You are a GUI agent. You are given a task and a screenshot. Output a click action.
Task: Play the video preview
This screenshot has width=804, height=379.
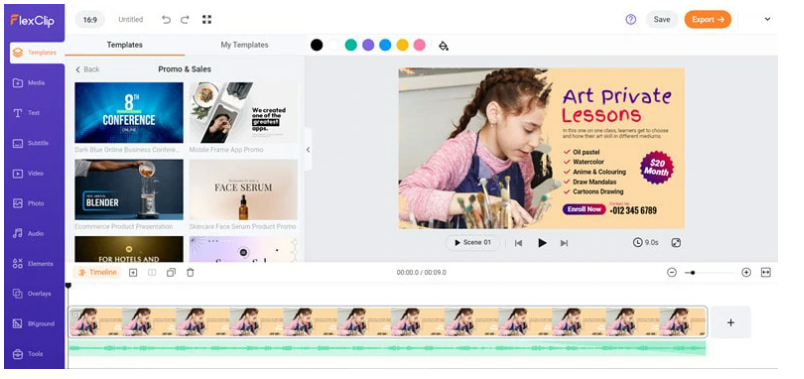pos(542,243)
